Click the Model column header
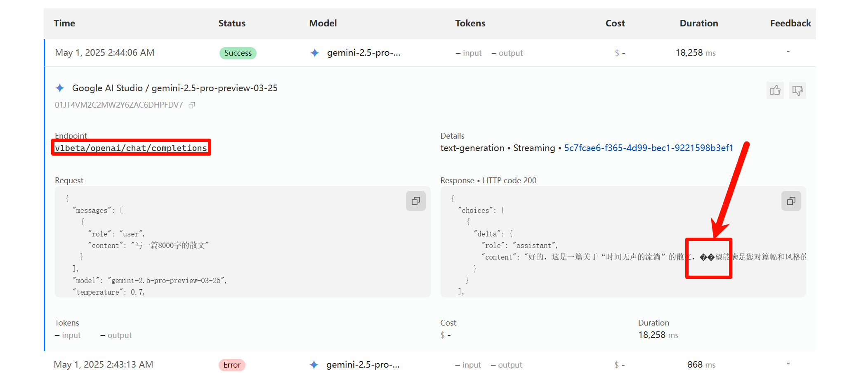 pos(323,24)
